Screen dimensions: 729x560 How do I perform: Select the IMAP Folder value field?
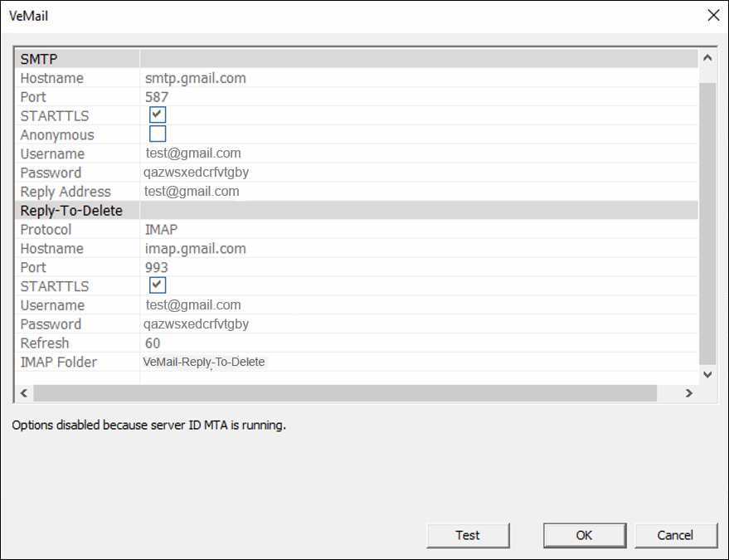[204, 363]
